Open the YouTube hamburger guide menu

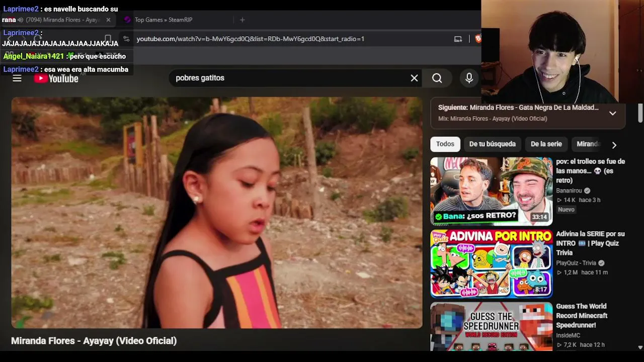tap(17, 78)
